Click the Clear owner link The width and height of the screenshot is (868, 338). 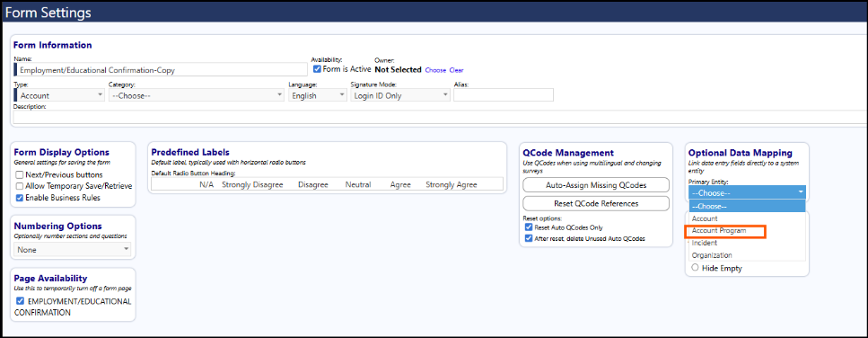coord(456,70)
